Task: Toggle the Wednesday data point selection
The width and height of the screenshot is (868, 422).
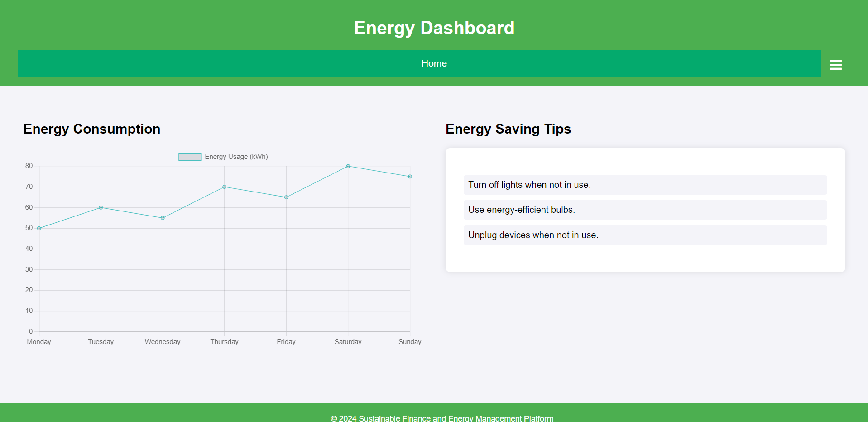Action: tap(162, 218)
